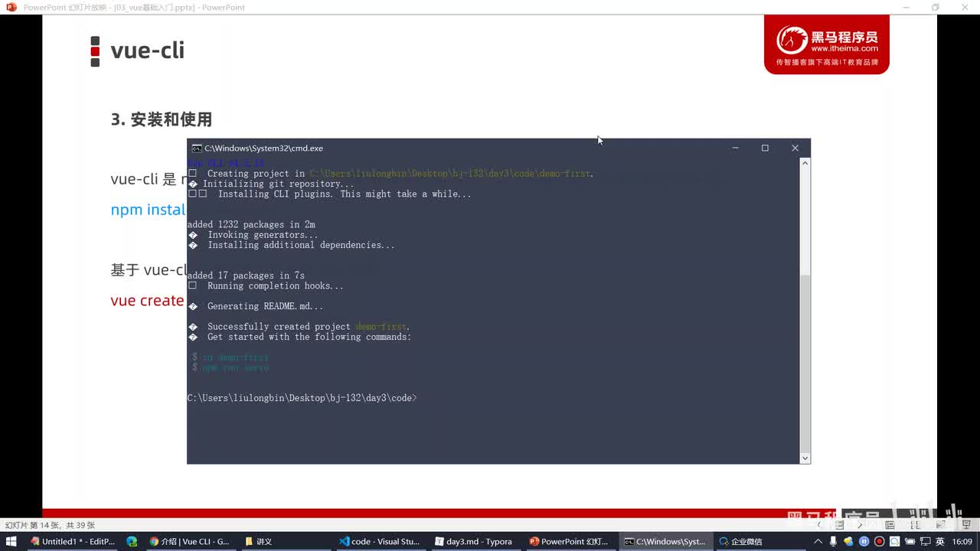This screenshot has height=551, width=980.
Task: Open the chat bubble tray icon
Action: click(x=895, y=541)
